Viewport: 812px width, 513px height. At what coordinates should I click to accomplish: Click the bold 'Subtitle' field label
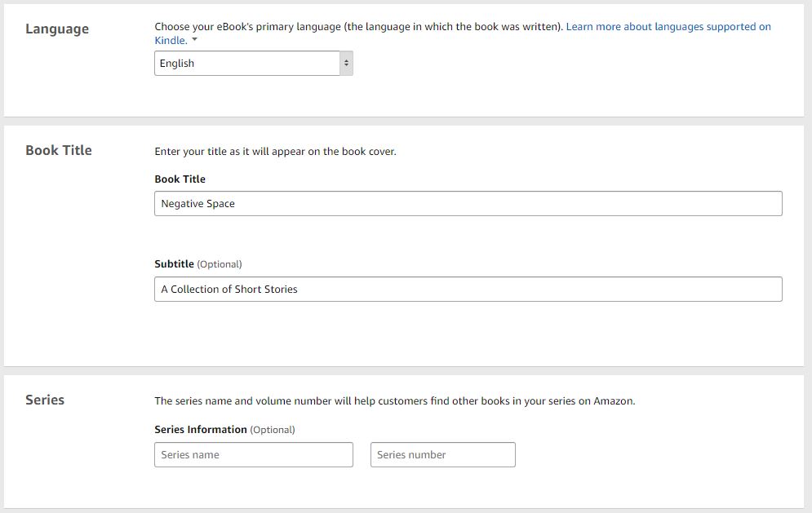tap(174, 264)
